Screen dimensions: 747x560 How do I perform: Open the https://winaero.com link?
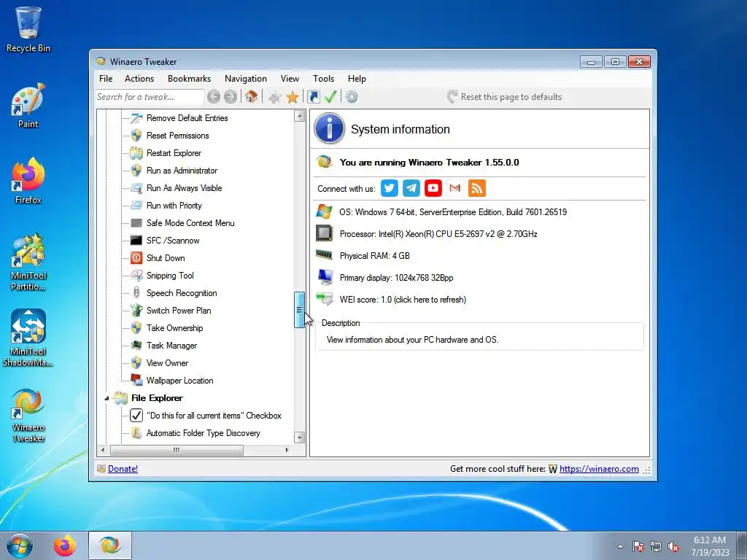(599, 469)
